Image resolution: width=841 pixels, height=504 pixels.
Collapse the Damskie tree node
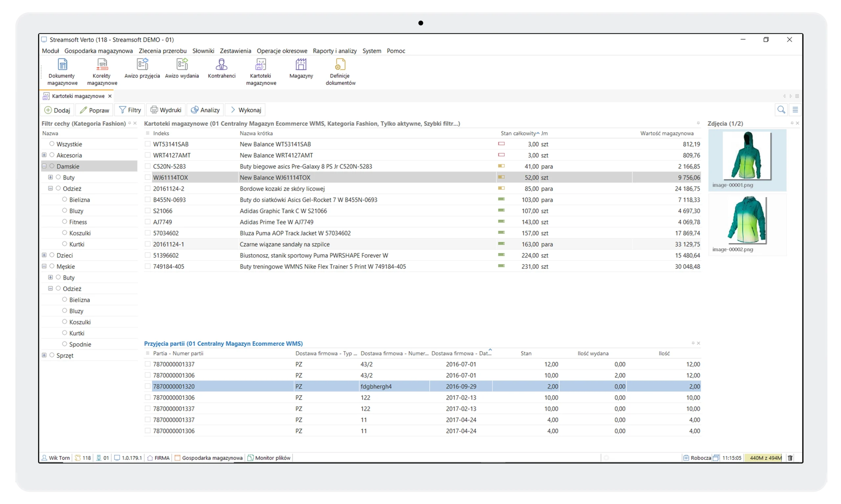tap(44, 166)
